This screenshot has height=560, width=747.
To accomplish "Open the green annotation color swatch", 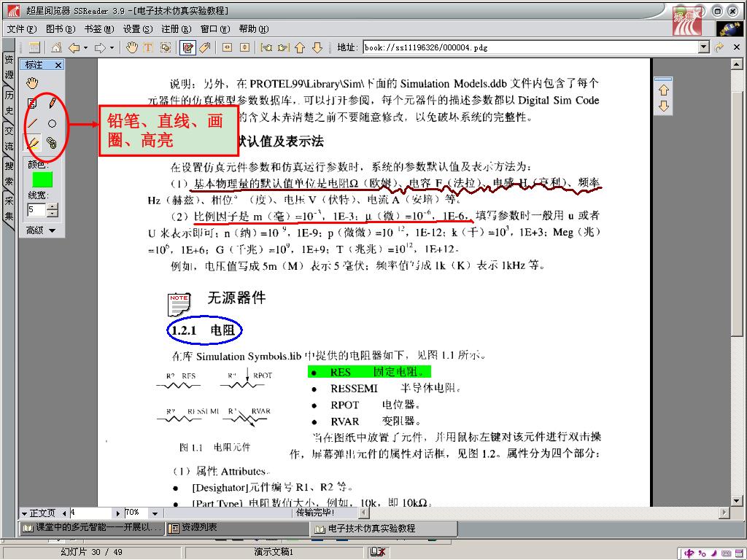I will point(42,180).
